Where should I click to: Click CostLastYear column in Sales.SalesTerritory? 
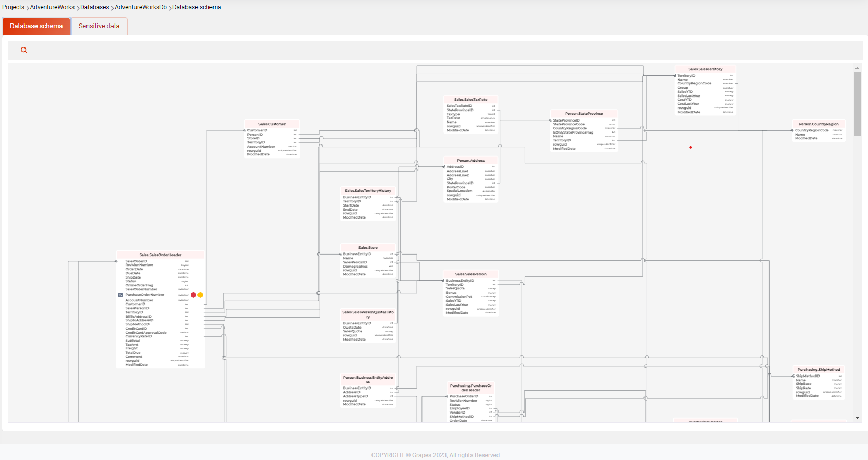click(x=688, y=104)
